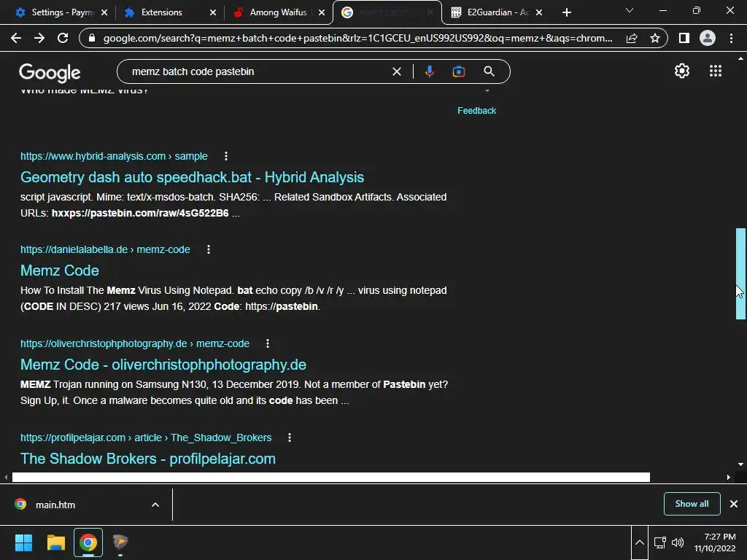Open the Windows Start menu

click(x=23, y=542)
